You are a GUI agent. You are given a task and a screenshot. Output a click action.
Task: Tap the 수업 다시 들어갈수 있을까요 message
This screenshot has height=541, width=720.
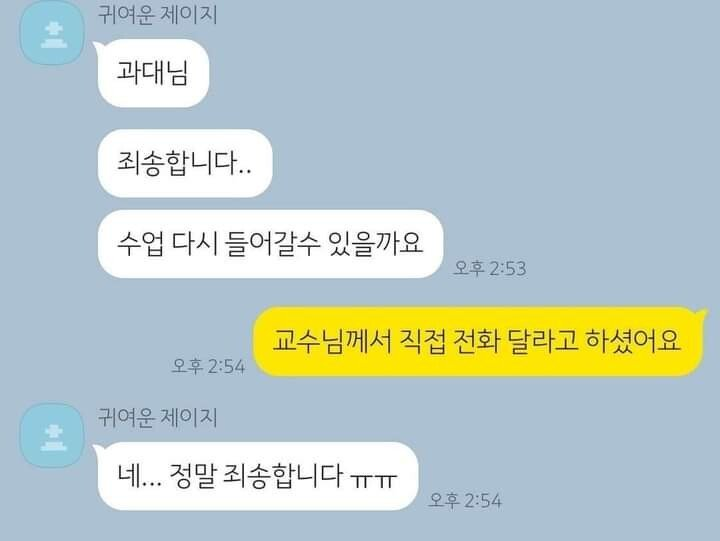coord(270,244)
